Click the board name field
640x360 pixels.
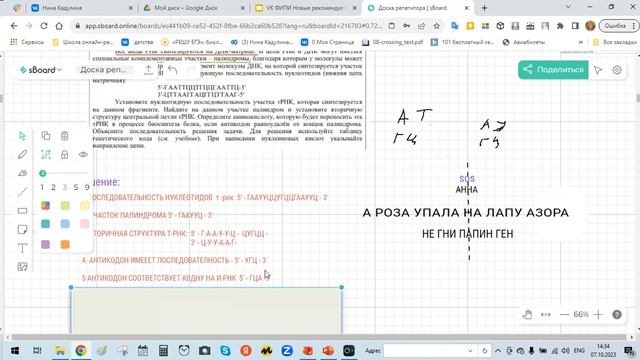pyautogui.click(x=103, y=70)
